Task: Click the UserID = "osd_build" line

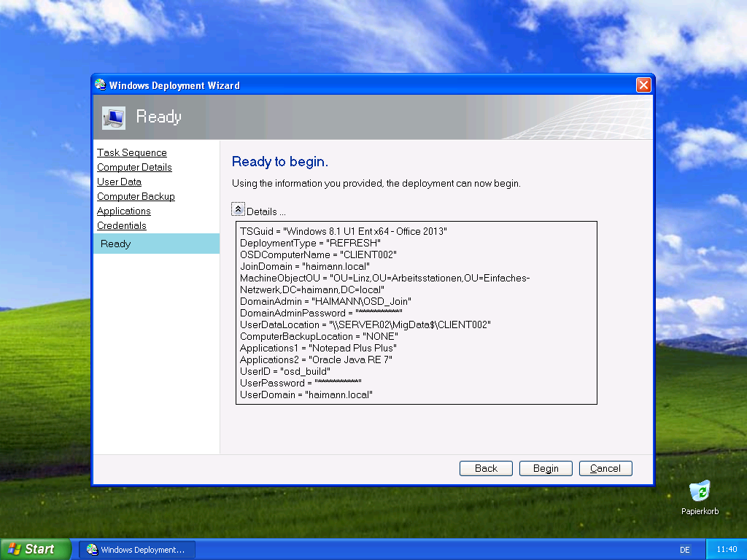Action: (x=285, y=371)
